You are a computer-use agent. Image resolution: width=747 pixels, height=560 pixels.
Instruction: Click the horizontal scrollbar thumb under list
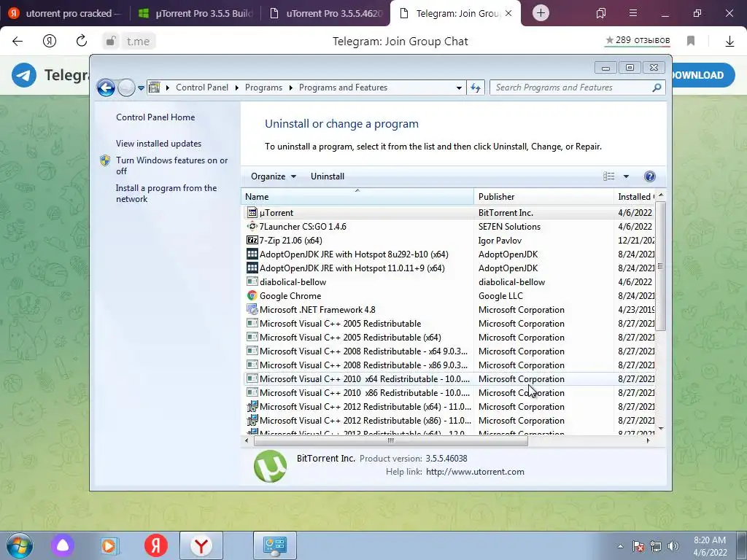coord(391,441)
